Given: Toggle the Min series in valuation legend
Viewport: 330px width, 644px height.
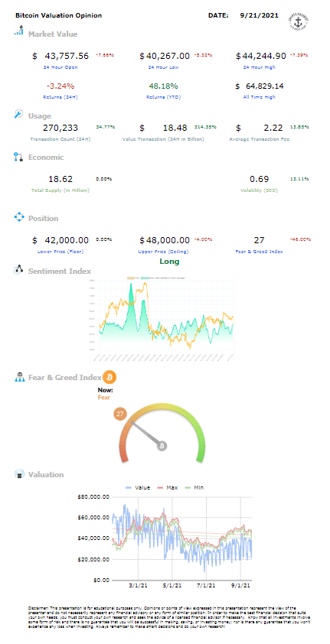Looking at the screenshot, I should pyautogui.click(x=193, y=487).
